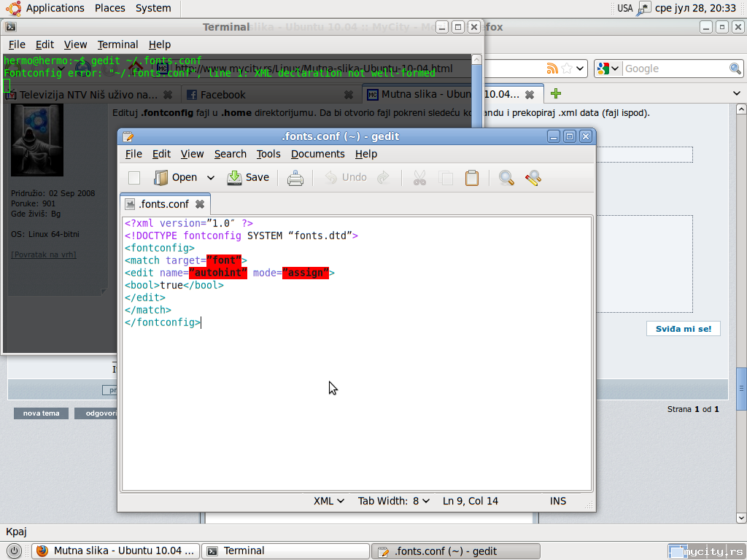Open the Applications menu in top panel
747x560 pixels.
click(x=55, y=8)
